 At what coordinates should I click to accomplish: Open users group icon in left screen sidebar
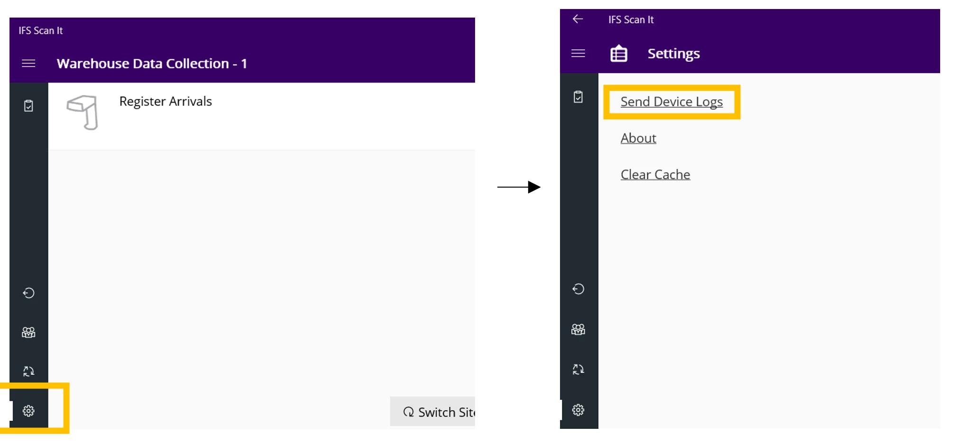28,332
